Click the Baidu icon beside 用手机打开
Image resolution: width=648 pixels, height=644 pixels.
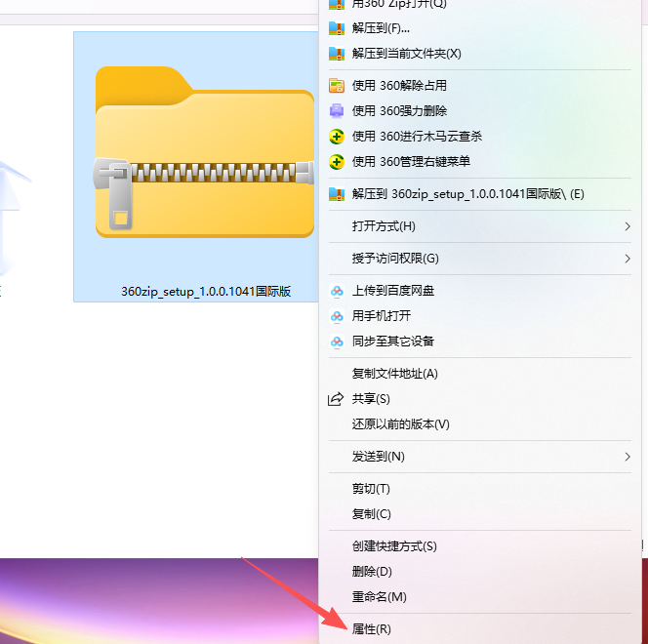(337, 316)
